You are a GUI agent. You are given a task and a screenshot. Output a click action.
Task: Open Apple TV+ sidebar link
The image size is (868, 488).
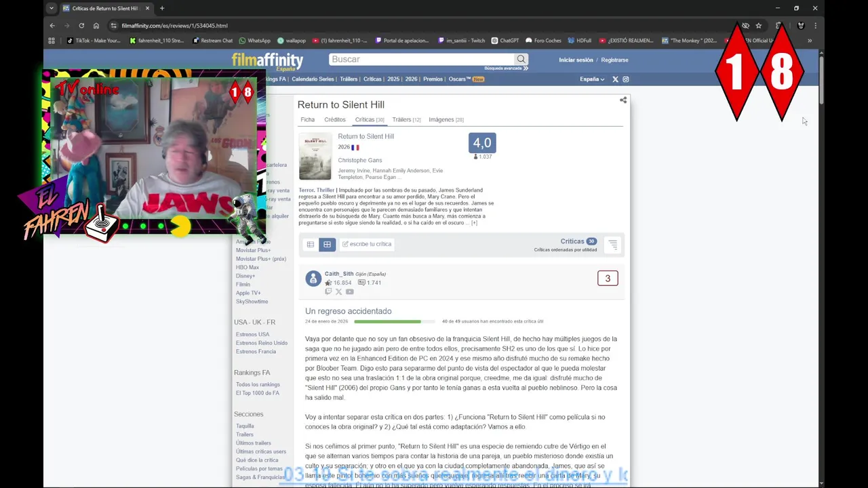(248, 293)
